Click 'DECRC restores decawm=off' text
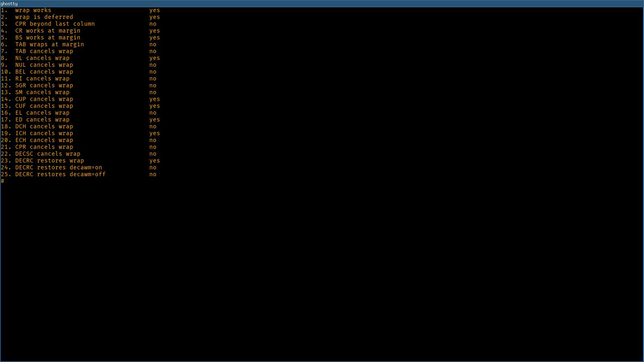This screenshot has width=644, height=362. coord(60,175)
